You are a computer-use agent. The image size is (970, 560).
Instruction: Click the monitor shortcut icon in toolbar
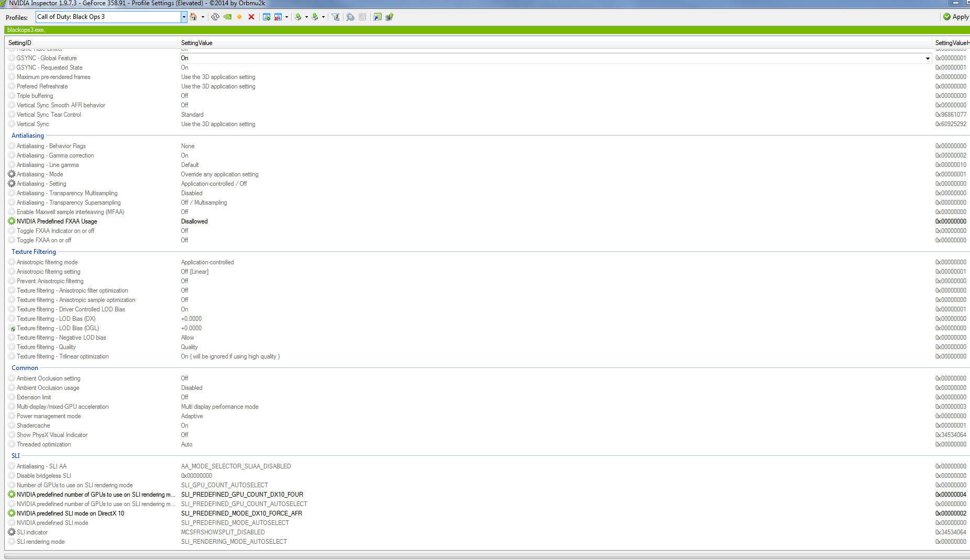[378, 17]
